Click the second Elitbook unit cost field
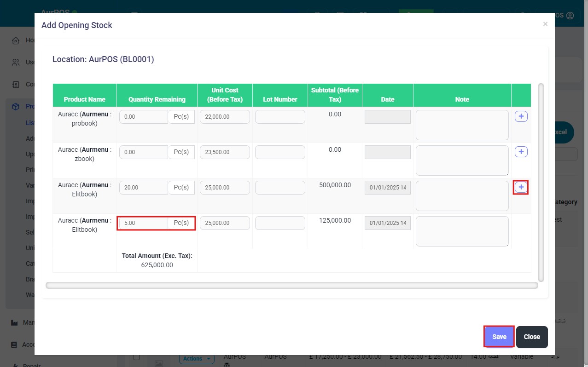The width and height of the screenshot is (588, 367). [x=225, y=223]
